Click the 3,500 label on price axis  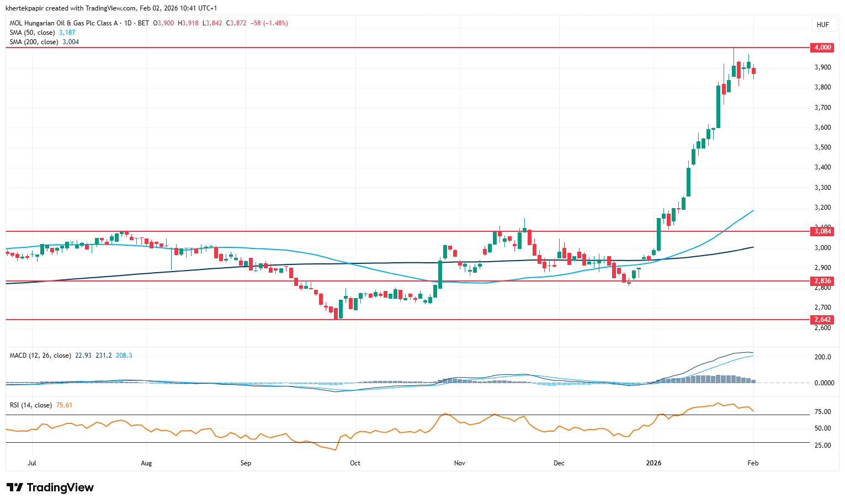[x=822, y=147]
